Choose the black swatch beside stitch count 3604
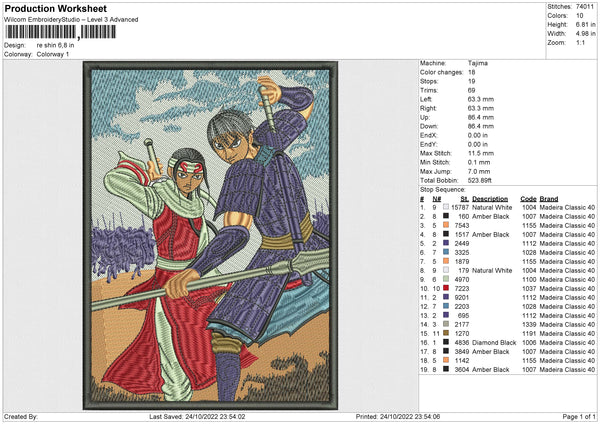Screen dimensions: 600x424 446,369
